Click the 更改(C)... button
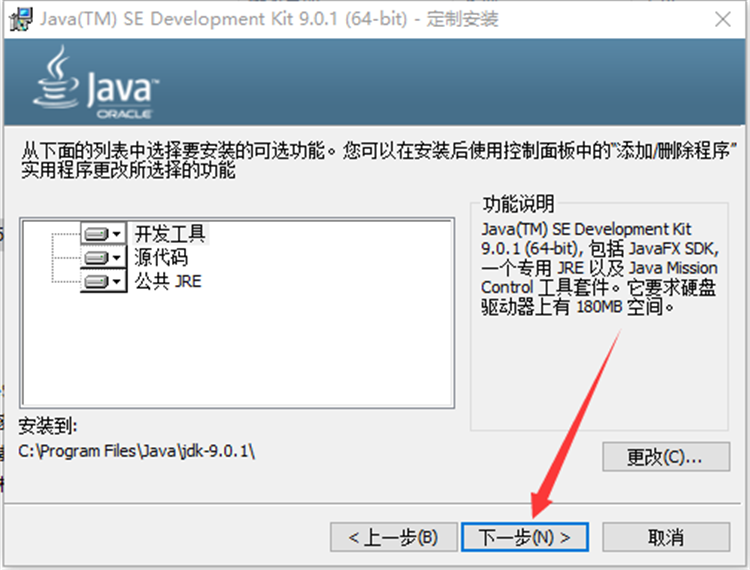750x570 pixels. [x=666, y=457]
